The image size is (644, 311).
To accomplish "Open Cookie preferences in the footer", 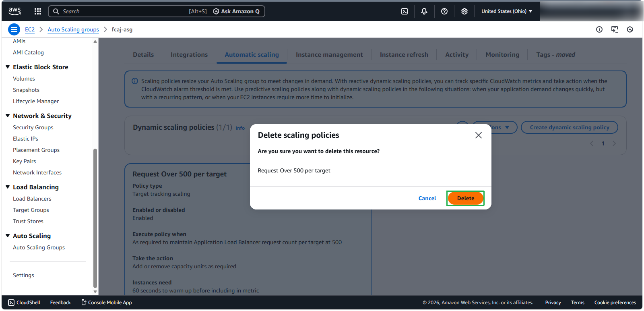I will click(x=615, y=303).
